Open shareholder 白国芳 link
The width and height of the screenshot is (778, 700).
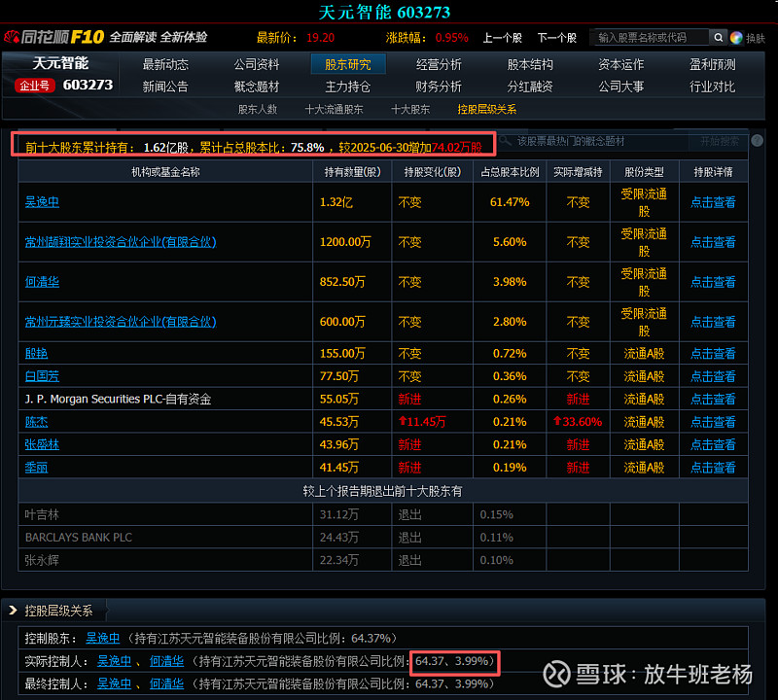42,376
